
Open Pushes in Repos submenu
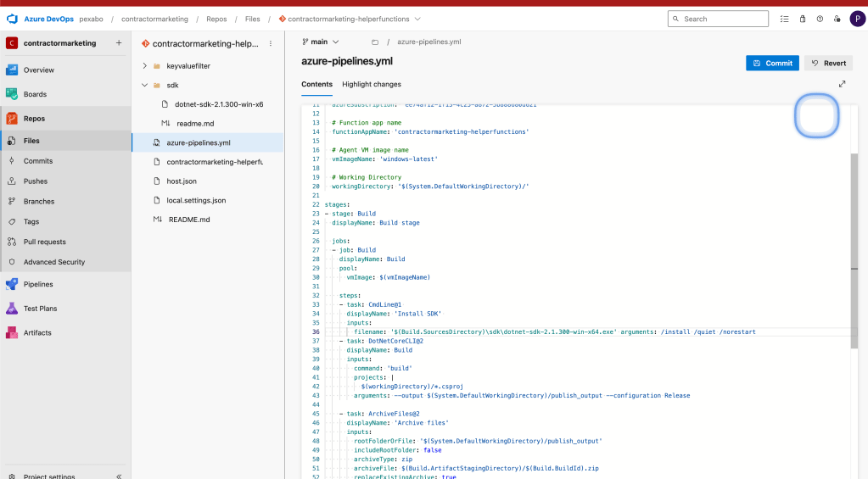(x=66, y=181)
